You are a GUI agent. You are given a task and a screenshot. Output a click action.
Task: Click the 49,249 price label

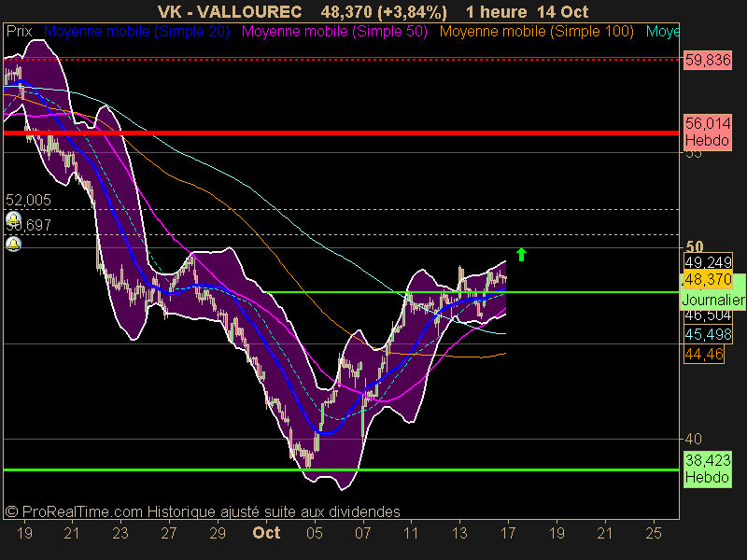708,262
